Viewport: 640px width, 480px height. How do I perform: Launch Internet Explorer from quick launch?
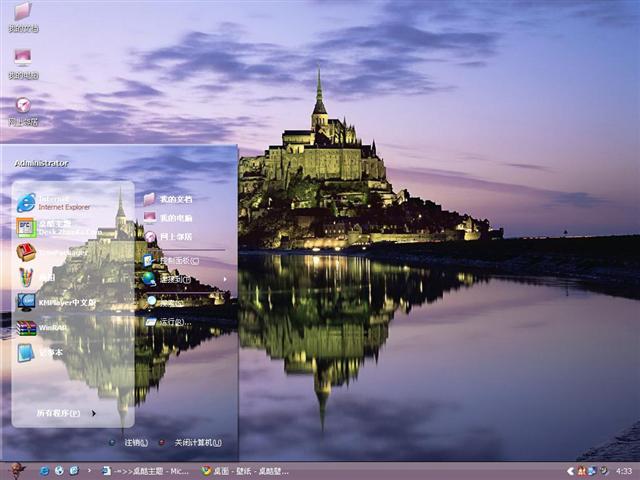[44, 471]
